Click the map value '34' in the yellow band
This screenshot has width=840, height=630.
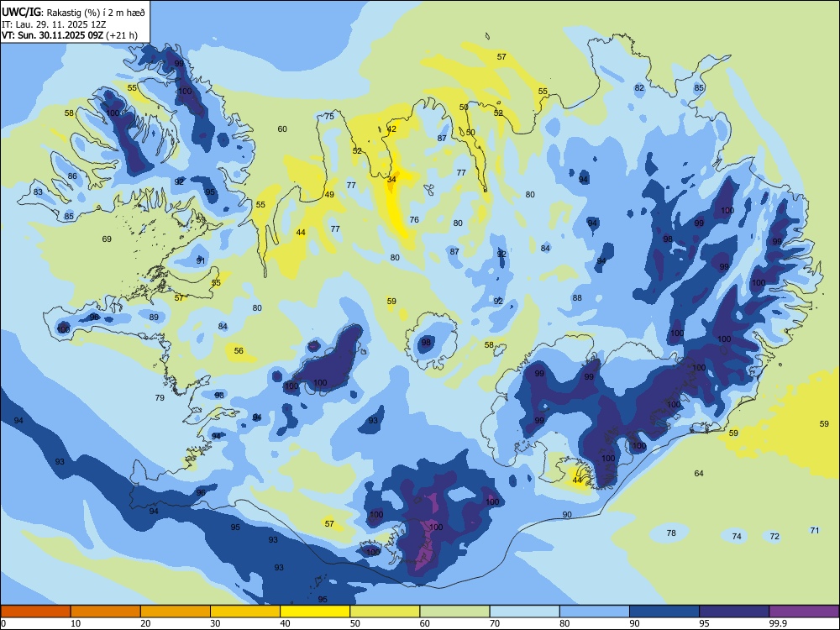391,180
